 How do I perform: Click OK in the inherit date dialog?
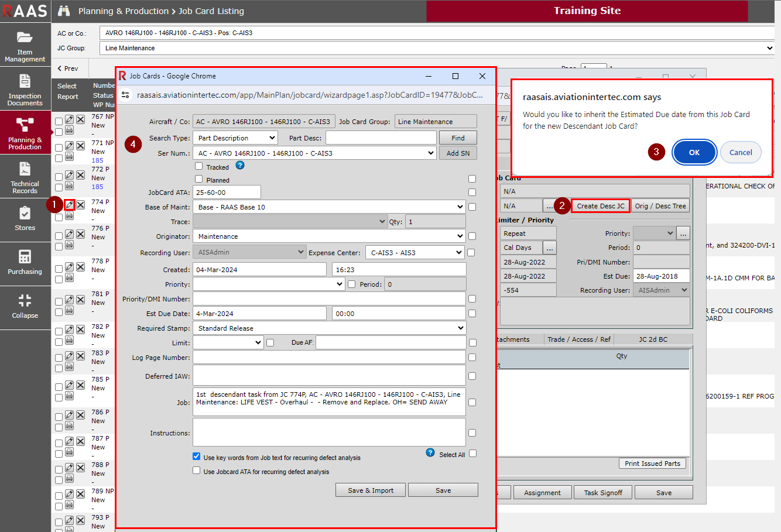tap(694, 152)
